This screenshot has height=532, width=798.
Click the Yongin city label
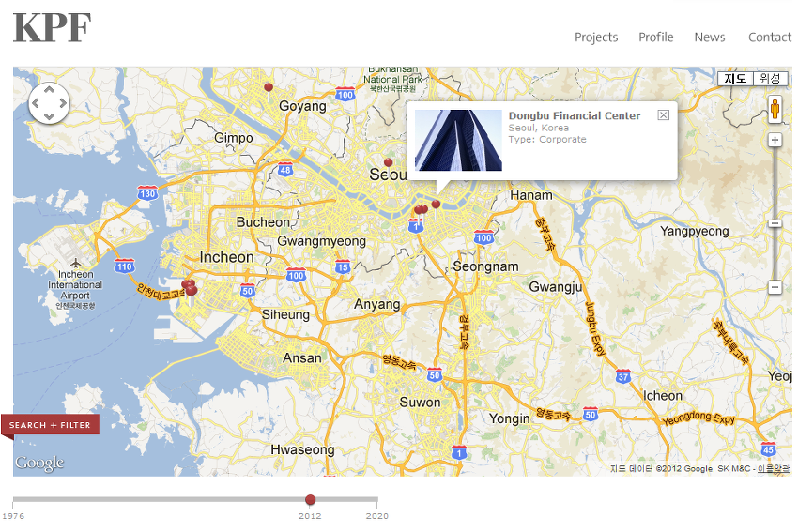(509, 418)
